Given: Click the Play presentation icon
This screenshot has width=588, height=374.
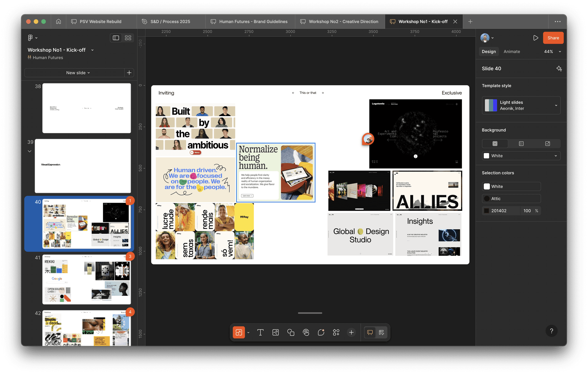Looking at the screenshot, I should [535, 38].
